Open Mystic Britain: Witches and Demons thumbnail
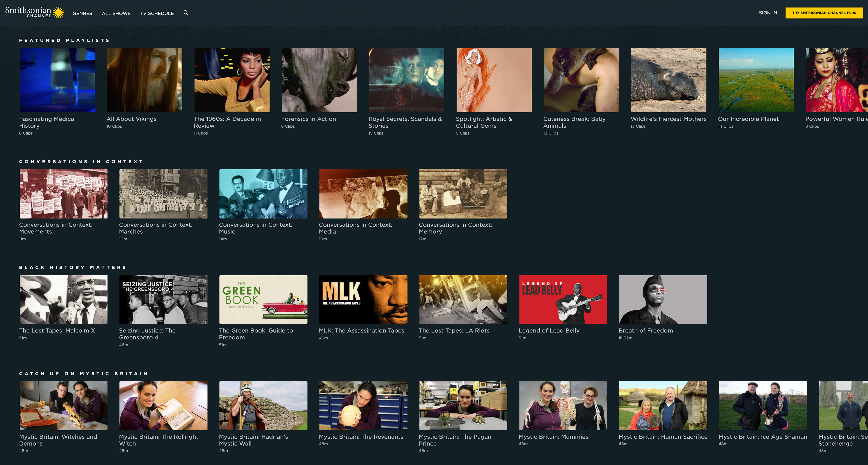868x465 pixels. click(64, 406)
